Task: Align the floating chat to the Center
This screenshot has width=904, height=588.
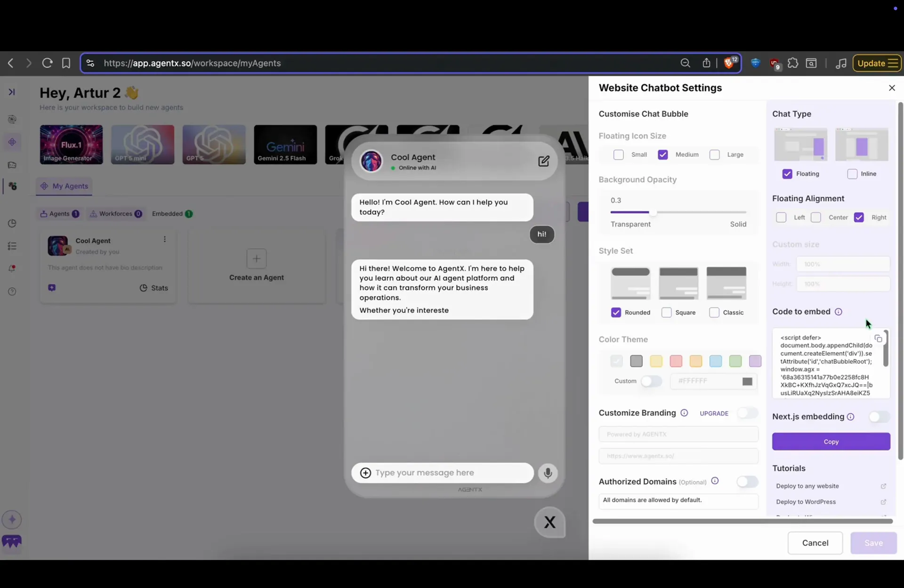Action: [816, 217]
